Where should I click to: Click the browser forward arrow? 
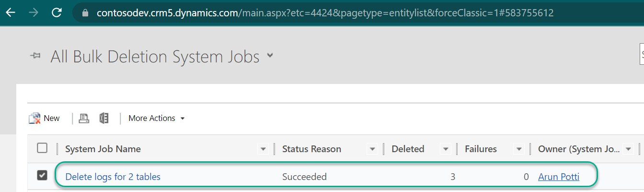pos(34,13)
